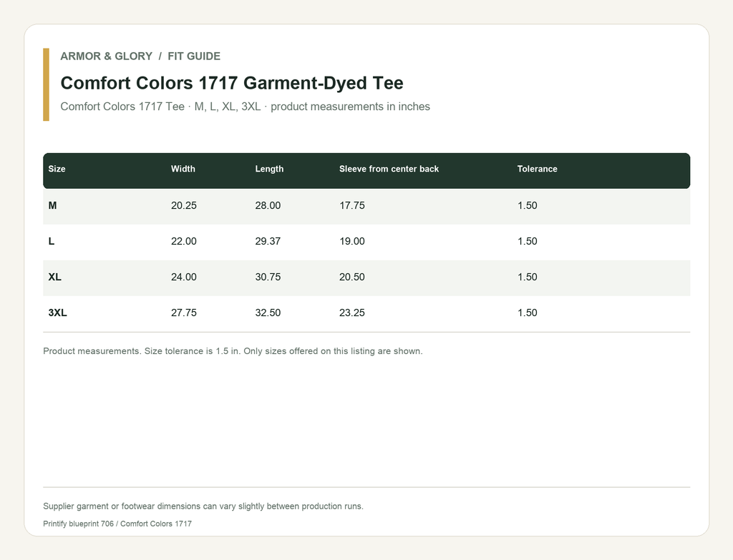Click length value 28.00 for size M
Image resolution: width=733 pixels, height=560 pixels.
click(268, 205)
